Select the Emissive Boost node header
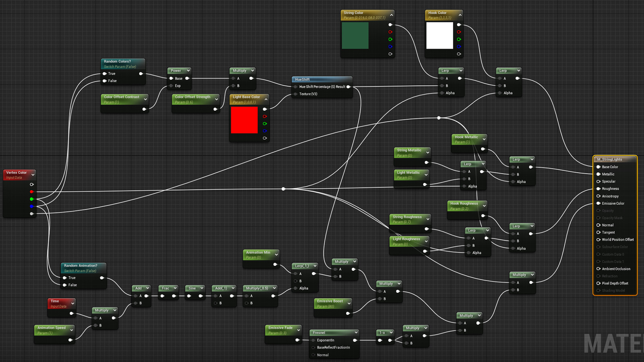644x362 pixels. [333, 304]
